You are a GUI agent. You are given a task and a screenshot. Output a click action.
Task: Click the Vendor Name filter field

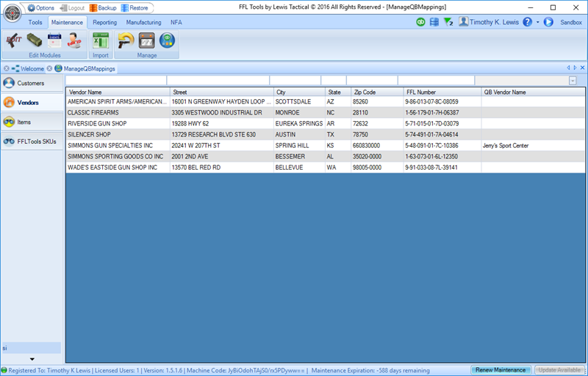(116, 80)
